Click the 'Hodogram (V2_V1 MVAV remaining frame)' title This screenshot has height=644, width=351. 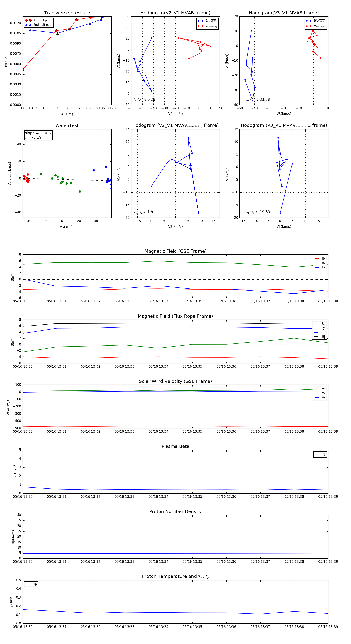[x=175, y=125]
